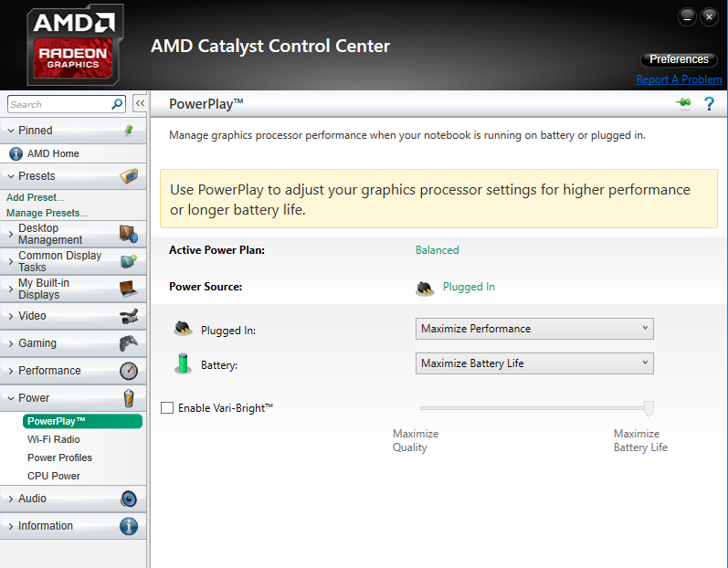This screenshot has height=568, width=728.
Task: Click the green pin icon in Pinned header
Action: click(x=129, y=131)
